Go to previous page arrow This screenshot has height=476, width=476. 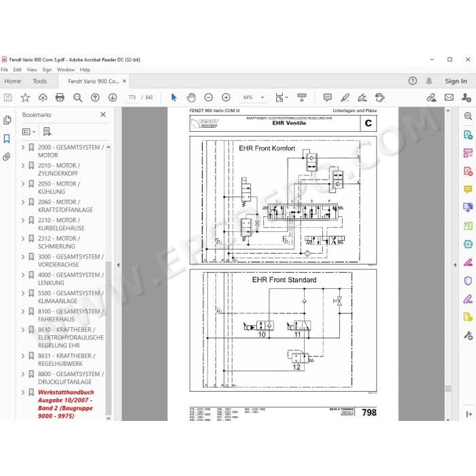click(95, 97)
